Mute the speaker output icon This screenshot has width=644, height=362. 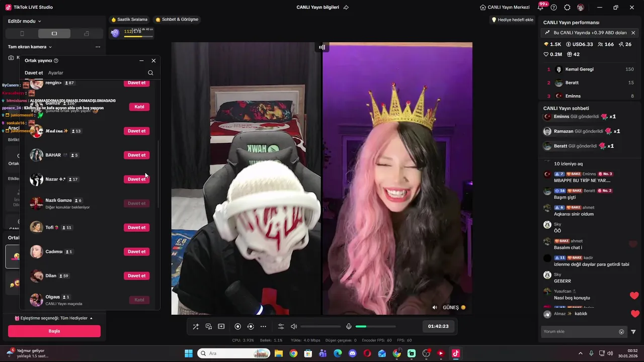tap(294, 326)
